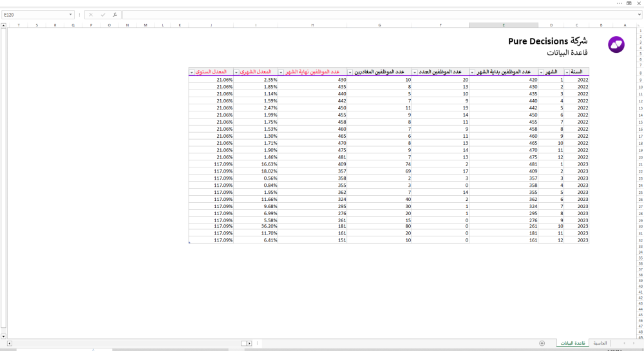Expand the formula bar

point(639,14)
